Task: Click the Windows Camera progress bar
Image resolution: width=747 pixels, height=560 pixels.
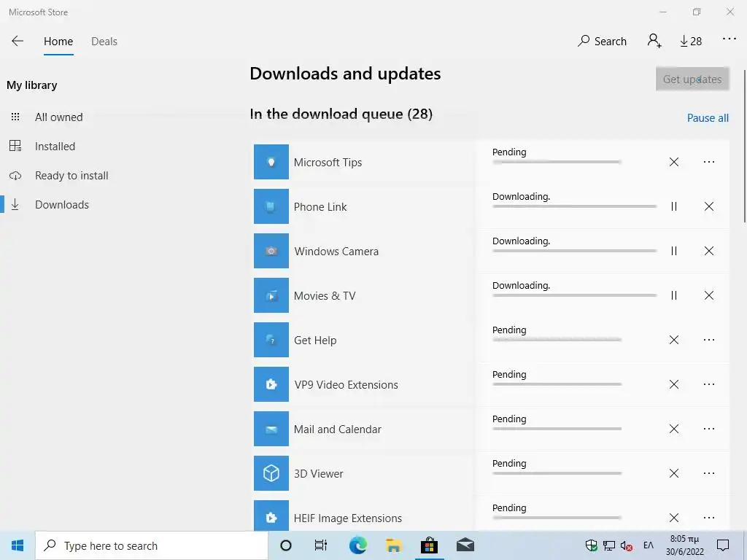Action: (x=575, y=251)
